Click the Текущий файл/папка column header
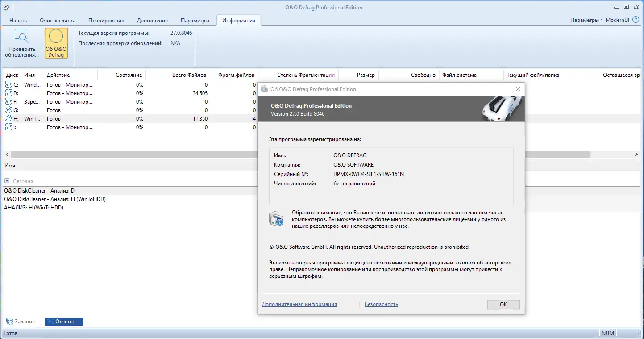The height and width of the screenshot is (339, 644). pos(552,75)
